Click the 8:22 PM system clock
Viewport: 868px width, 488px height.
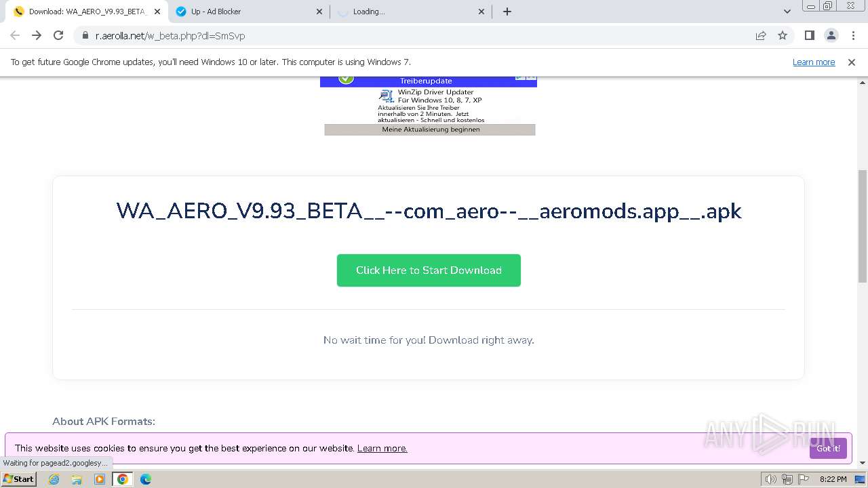click(833, 479)
